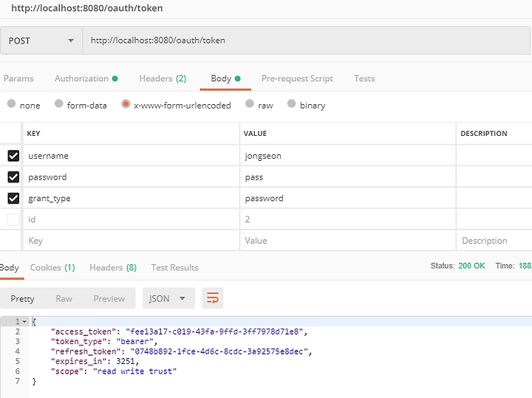Open response Cookies (1) tab
Image resolution: width=532 pixels, height=398 pixels.
coord(52,267)
